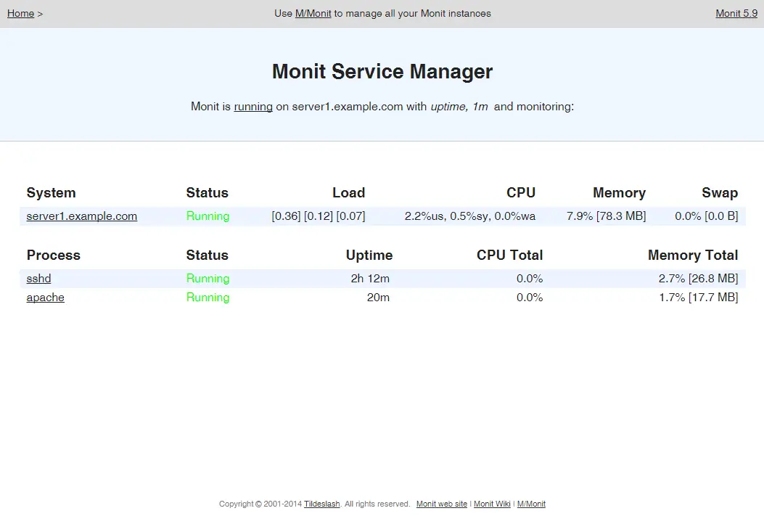Click apache CPU Total 0.0%
Viewport: 764px width, 532px height.
[x=530, y=298]
